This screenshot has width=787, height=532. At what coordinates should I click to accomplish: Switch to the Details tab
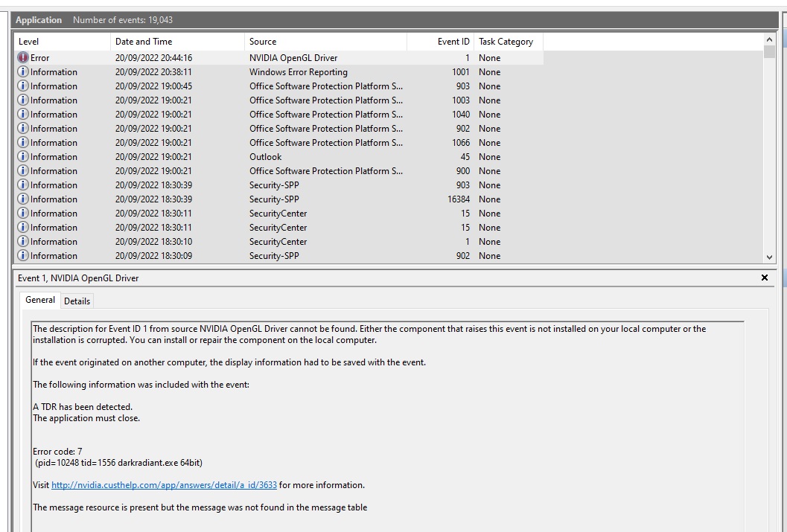77,301
